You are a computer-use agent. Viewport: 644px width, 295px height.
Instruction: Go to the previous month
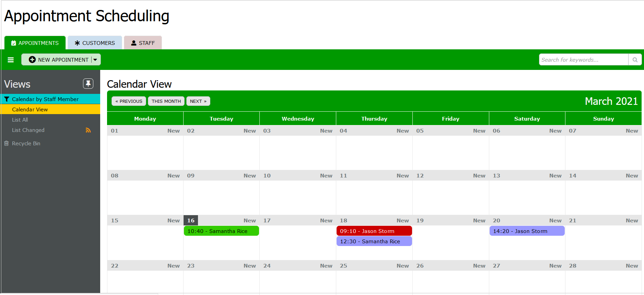pos(129,101)
